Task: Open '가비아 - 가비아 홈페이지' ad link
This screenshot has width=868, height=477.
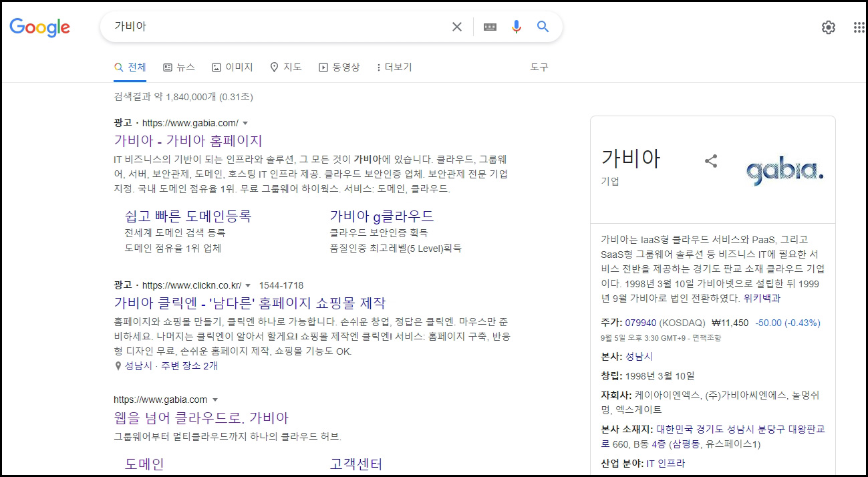Action: point(188,141)
